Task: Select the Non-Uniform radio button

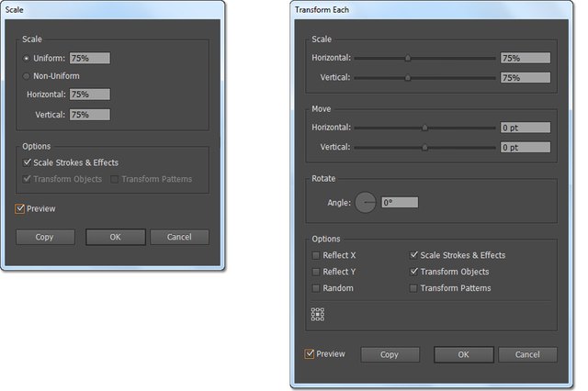Action: pos(27,76)
